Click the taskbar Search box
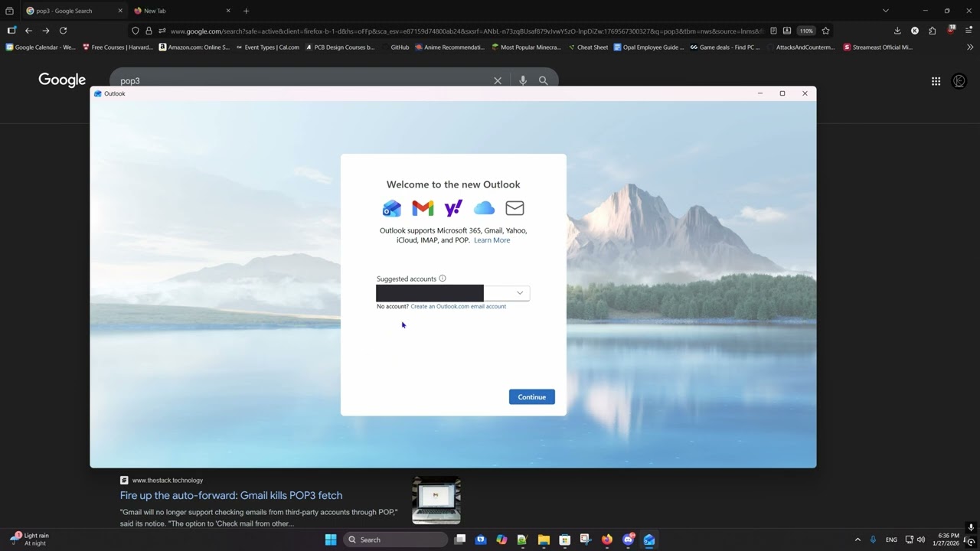Viewport: 980px width, 551px height. point(395,540)
